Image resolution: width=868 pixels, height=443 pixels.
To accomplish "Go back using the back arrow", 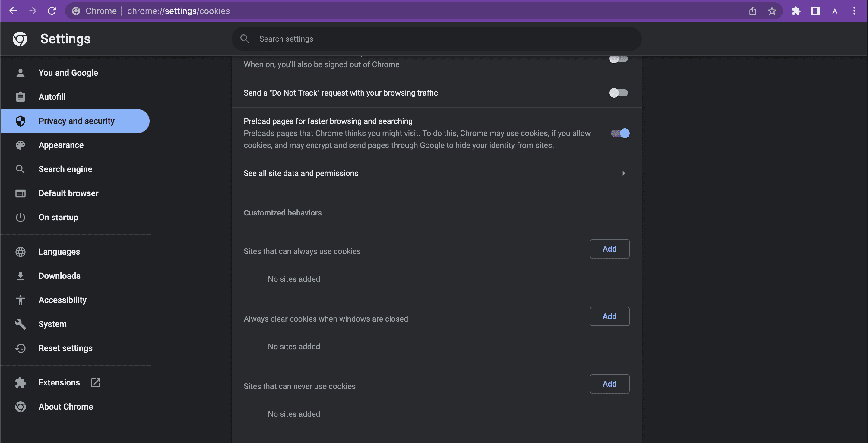I will [x=13, y=11].
